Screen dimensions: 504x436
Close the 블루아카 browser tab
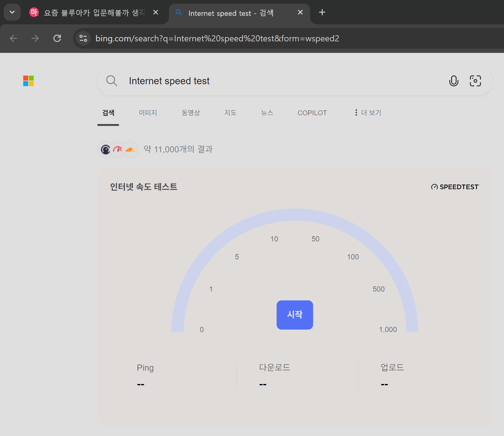(x=156, y=12)
